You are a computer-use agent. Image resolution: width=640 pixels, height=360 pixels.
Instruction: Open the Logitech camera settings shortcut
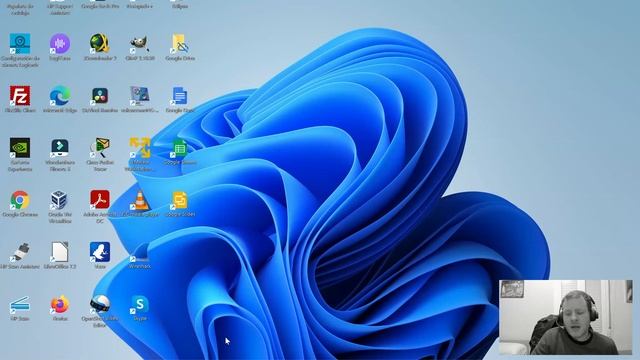[x=20, y=44]
